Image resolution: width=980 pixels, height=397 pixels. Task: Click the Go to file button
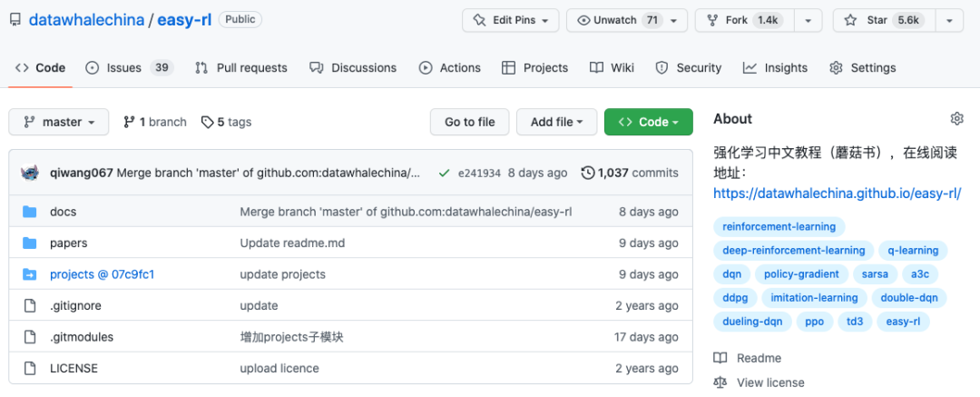point(469,122)
